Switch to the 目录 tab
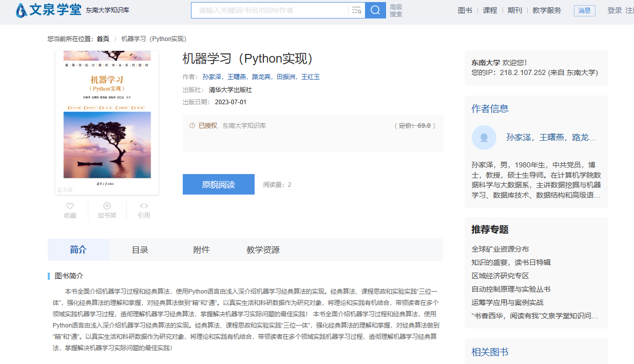Image resolution: width=634 pixels, height=364 pixels. [x=140, y=250]
